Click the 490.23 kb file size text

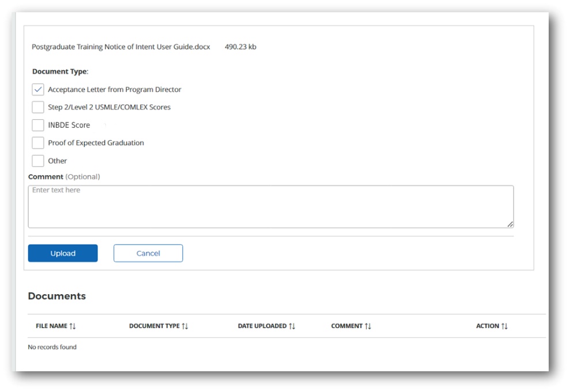coord(240,47)
